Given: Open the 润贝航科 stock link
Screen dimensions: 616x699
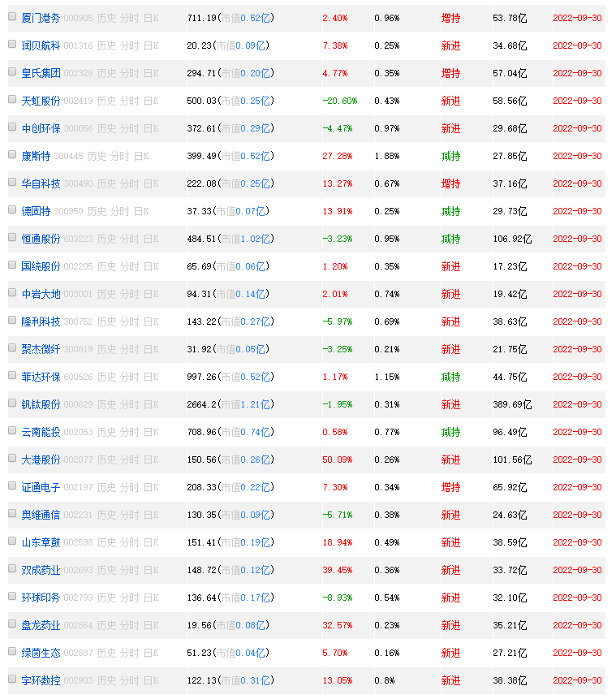Looking at the screenshot, I should [x=41, y=46].
